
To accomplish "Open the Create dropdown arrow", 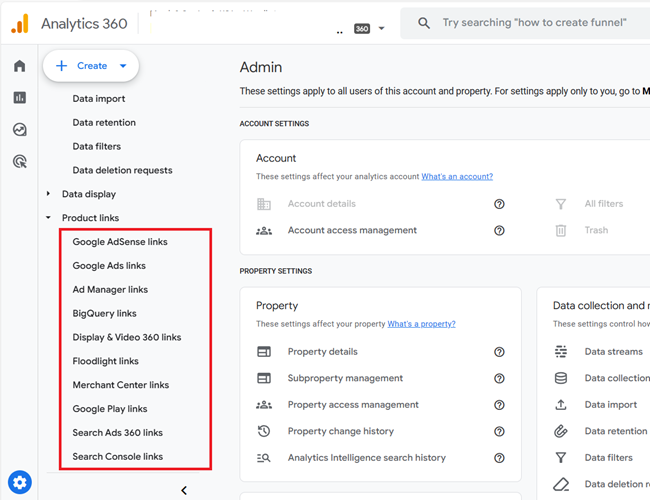I will click(x=123, y=66).
